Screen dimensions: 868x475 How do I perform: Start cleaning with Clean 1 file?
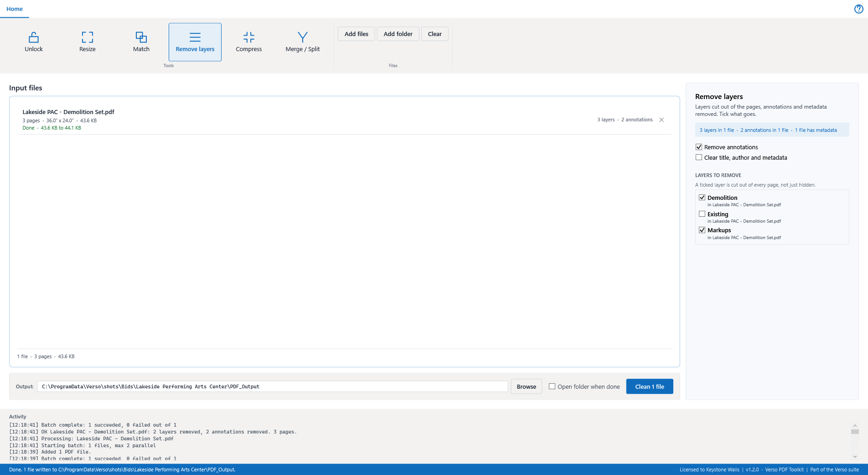pos(650,386)
